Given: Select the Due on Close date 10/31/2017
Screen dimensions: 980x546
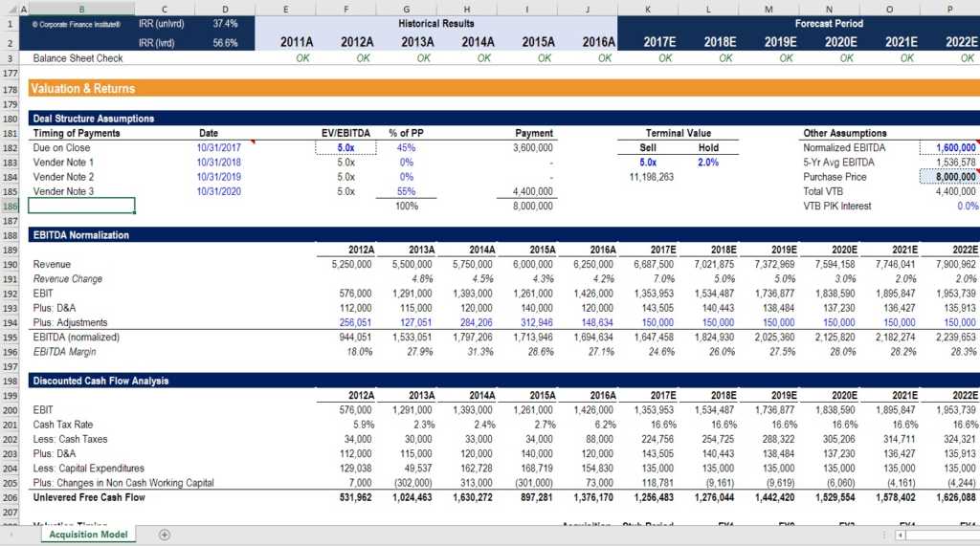Looking at the screenshot, I should [220, 148].
